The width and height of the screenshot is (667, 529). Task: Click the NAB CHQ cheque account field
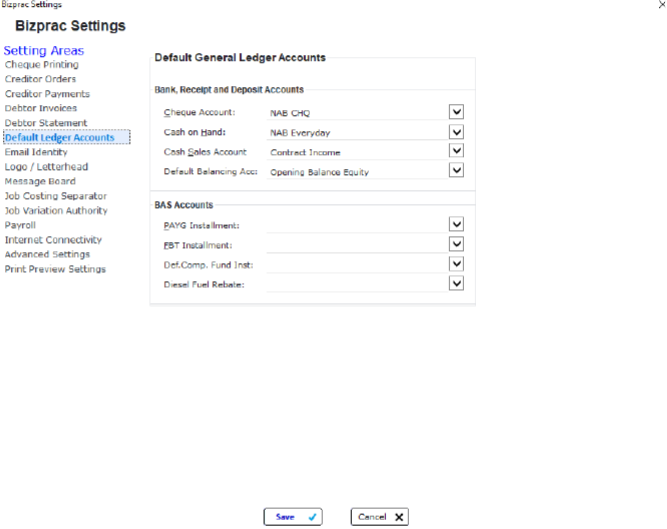point(357,113)
